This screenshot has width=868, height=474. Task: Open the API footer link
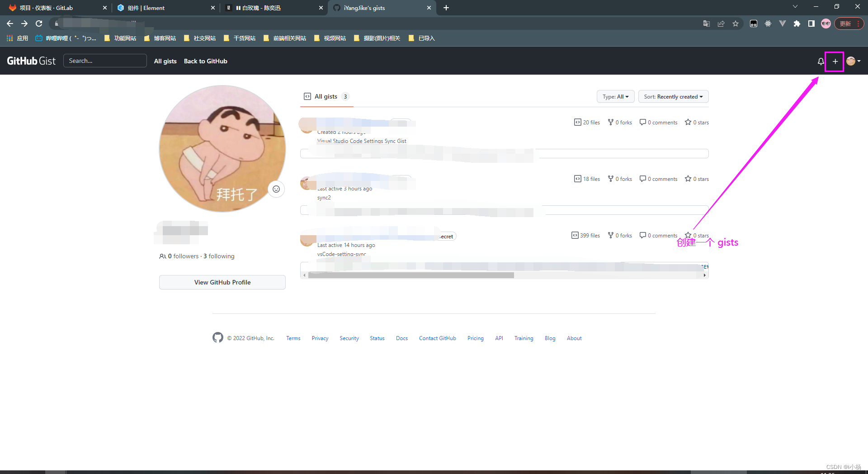click(x=499, y=338)
